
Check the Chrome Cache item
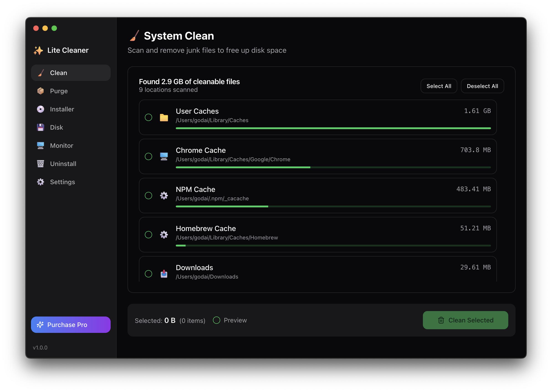pyautogui.click(x=148, y=156)
